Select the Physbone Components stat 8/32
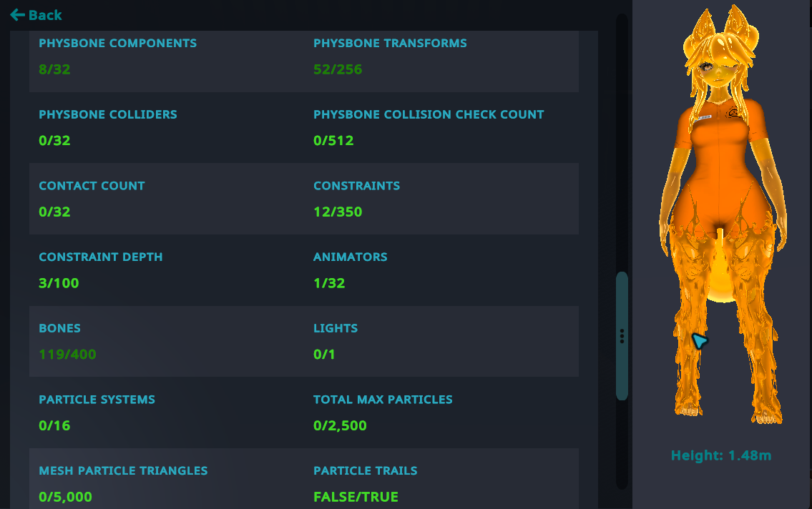Screen dimensions: 812x509 click(54, 69)
